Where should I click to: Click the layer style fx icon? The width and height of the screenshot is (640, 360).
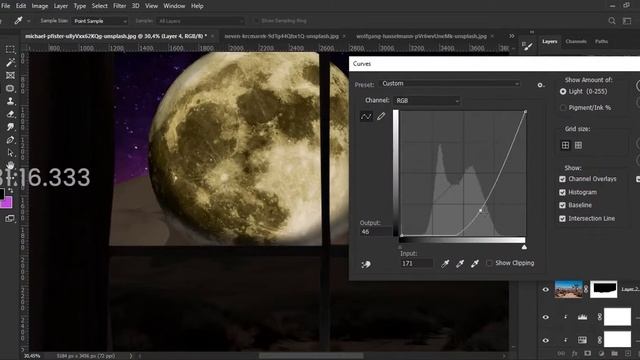tap(574, 353)
